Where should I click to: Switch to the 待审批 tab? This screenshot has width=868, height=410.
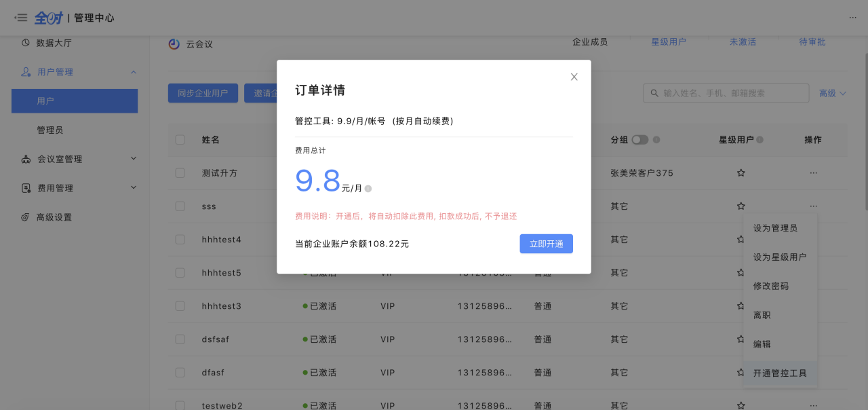click(812, 42)
